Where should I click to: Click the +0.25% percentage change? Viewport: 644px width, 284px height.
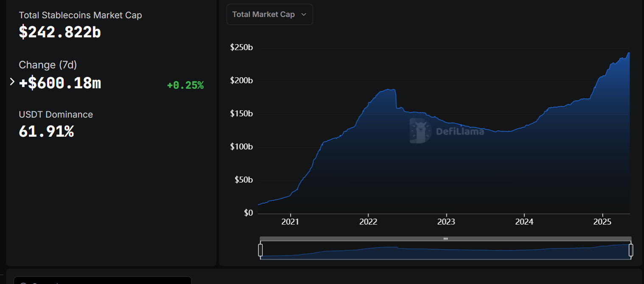click(185, 85)
